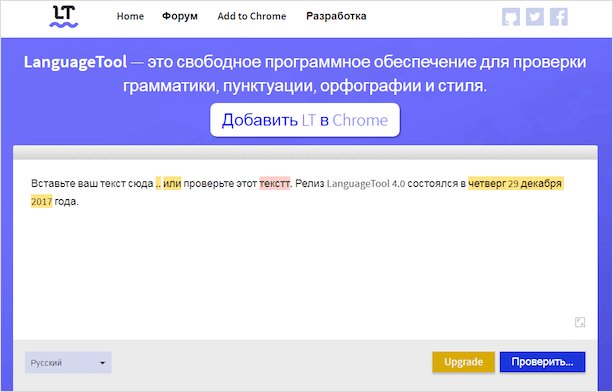Click the highlighted double period error
The width and height of the screenshot is (613, 392).
158,183
